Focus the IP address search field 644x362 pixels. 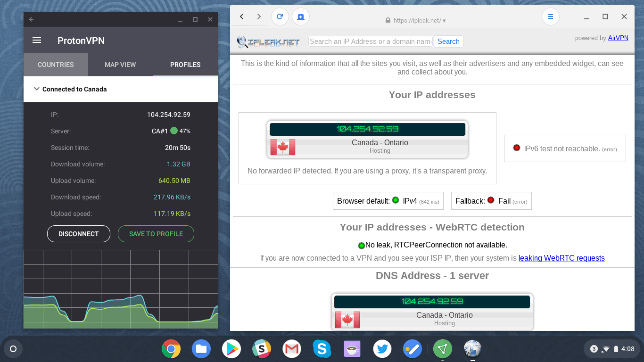click(x=371, y=41)
